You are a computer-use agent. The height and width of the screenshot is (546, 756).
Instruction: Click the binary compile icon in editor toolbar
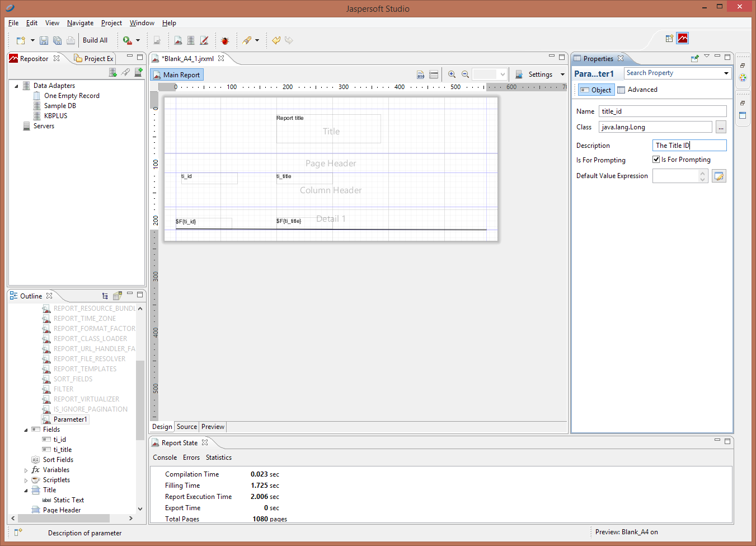pyautogui.click(x=420, y=74)
